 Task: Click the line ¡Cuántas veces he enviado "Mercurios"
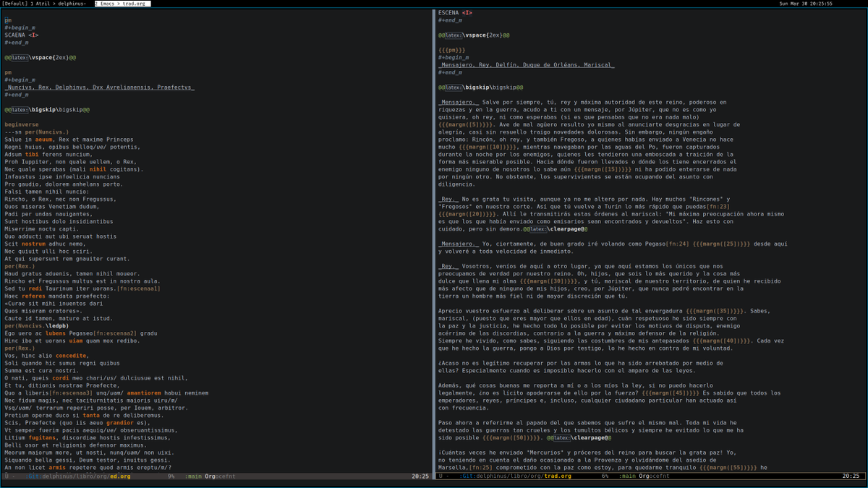click(x=587, y=453)
